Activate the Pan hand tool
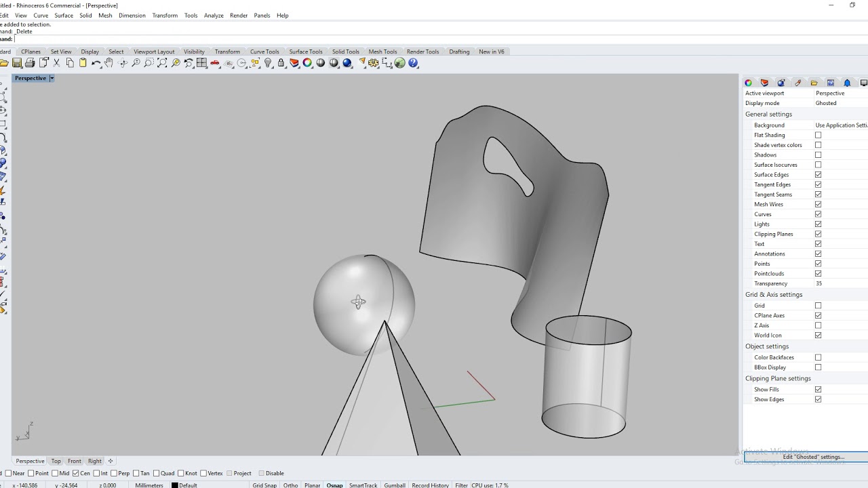 [108, 63]
